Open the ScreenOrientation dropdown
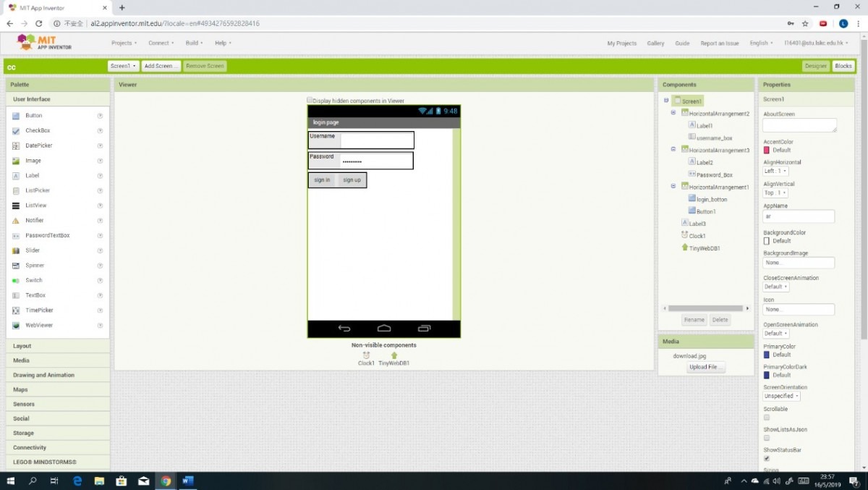The height and width of the screenshot is (490, 868). click(x=782, y=396)
